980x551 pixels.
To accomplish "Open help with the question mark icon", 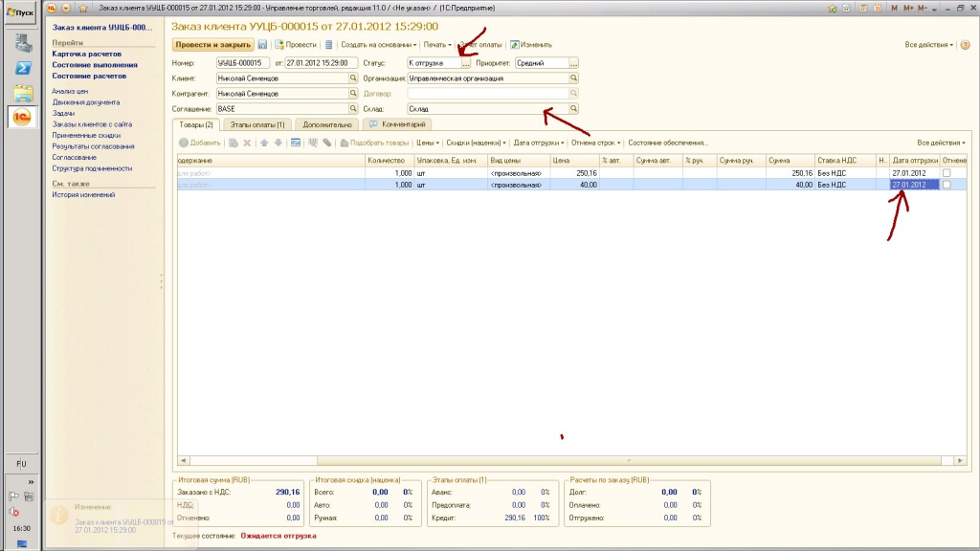I will pos(965,45).
